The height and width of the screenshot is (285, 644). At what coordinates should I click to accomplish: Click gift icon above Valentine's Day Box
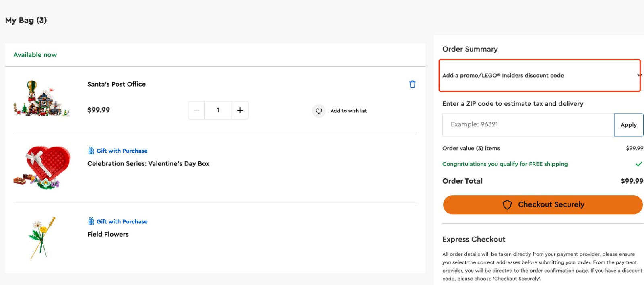click(x=91, y=151)
